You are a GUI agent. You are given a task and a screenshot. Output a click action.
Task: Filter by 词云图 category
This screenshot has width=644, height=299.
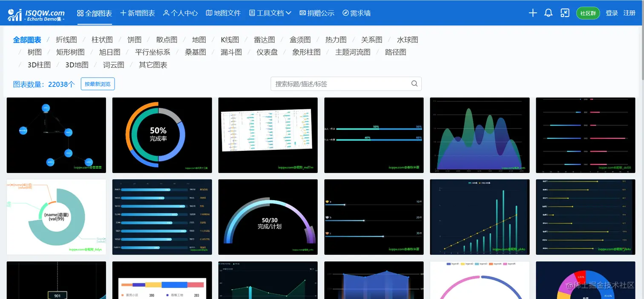tap(114, 65)
